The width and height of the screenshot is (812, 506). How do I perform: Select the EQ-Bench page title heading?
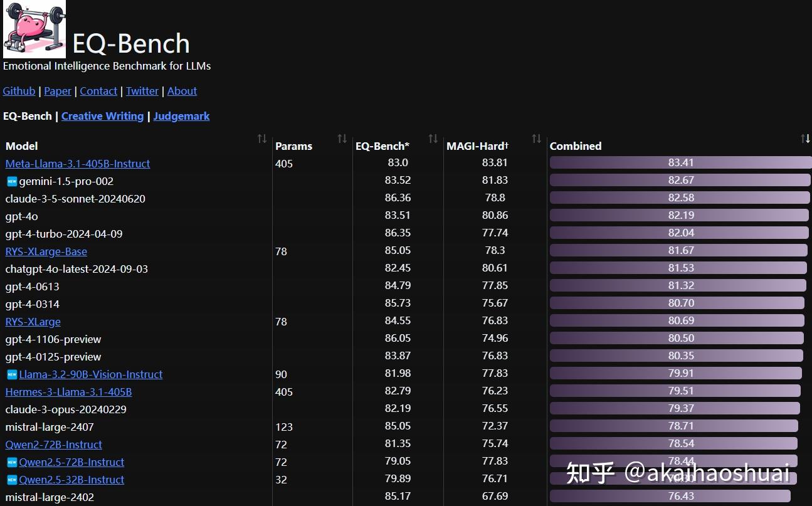(x=131, y=43)
